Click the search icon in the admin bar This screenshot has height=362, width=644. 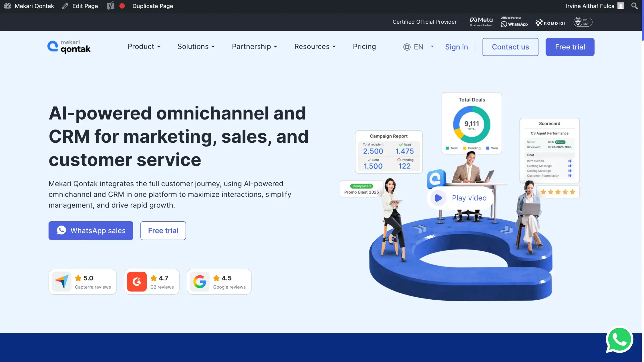pos(634,6)
